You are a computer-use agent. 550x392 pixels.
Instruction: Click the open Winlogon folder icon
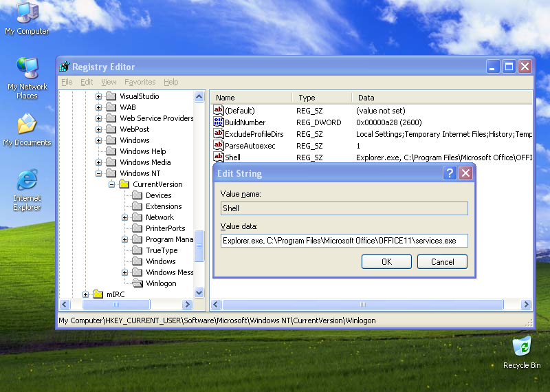coord(137,283)
